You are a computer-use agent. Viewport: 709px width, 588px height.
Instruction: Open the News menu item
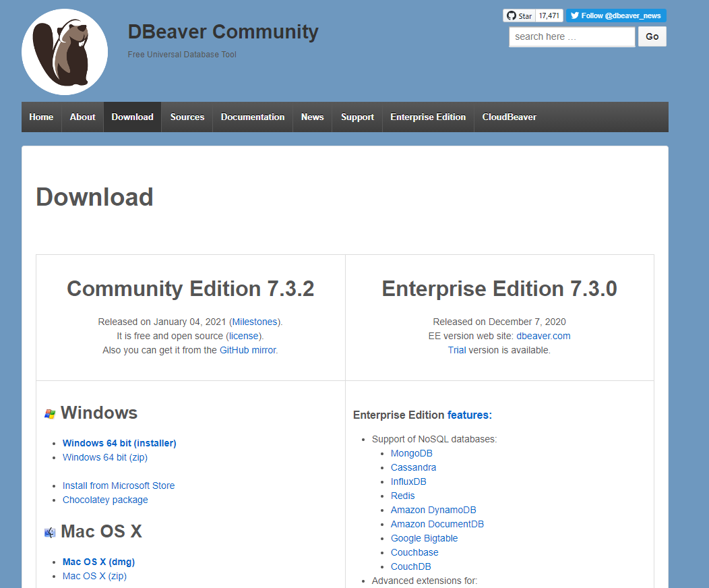pos(313,117)
